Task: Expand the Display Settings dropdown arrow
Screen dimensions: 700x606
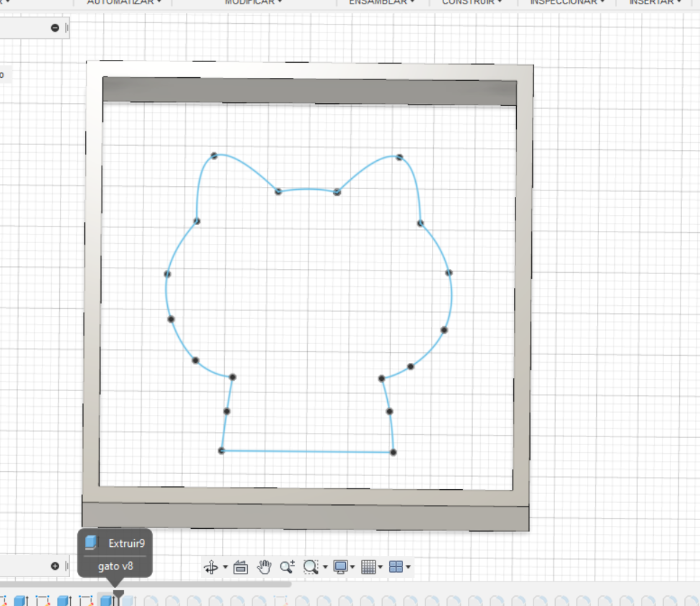Action: click(x=353, y=567)
